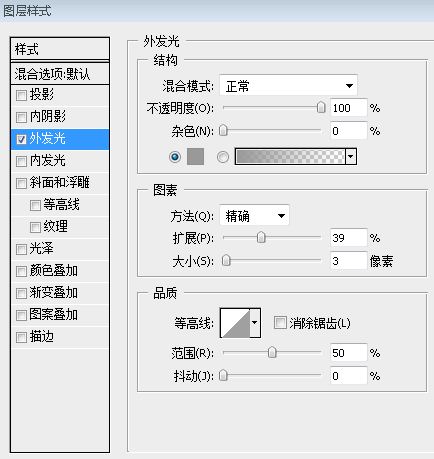
Task: Open the 方法 technique dropdown
Action: [254, 216]
